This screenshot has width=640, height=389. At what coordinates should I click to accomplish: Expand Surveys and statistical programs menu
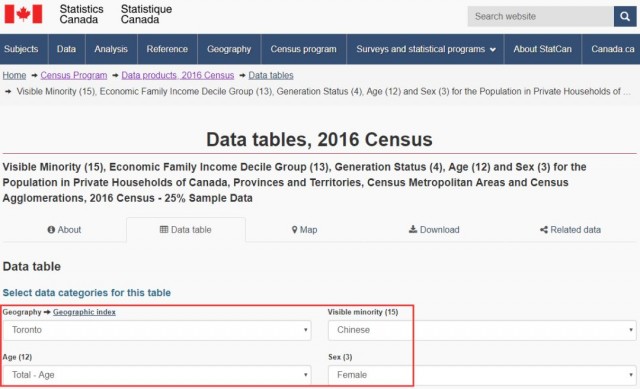click(425, 49)
